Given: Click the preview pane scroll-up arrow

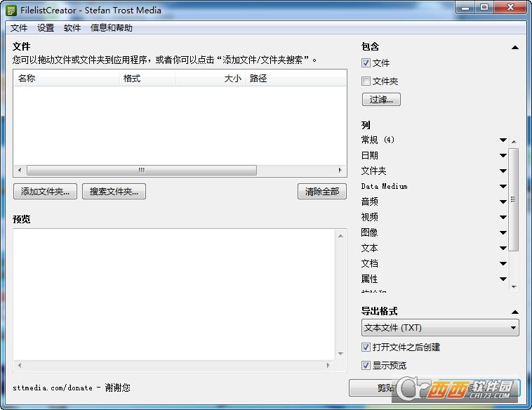Looking at the screenshot, I should pyautogui.click(x=340, y=236).
